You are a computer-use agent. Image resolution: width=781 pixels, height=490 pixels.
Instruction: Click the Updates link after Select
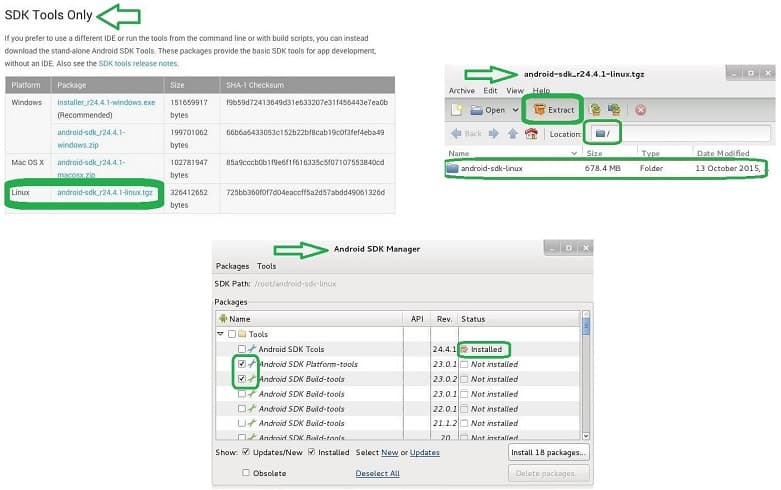click(x=424, y=452)
